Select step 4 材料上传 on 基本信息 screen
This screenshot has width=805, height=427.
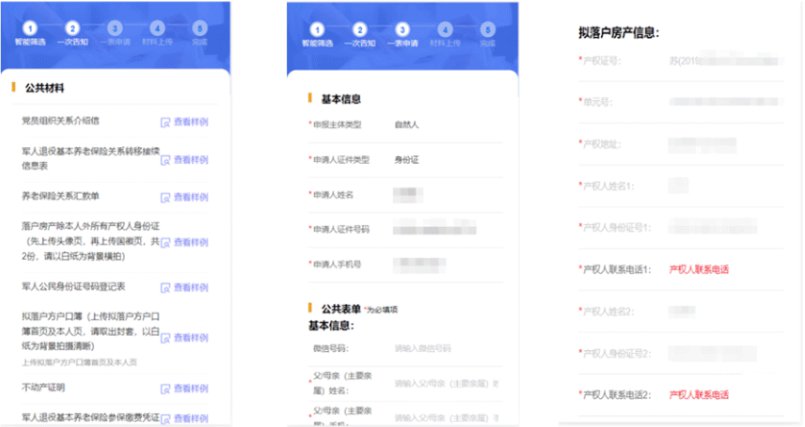445,35
